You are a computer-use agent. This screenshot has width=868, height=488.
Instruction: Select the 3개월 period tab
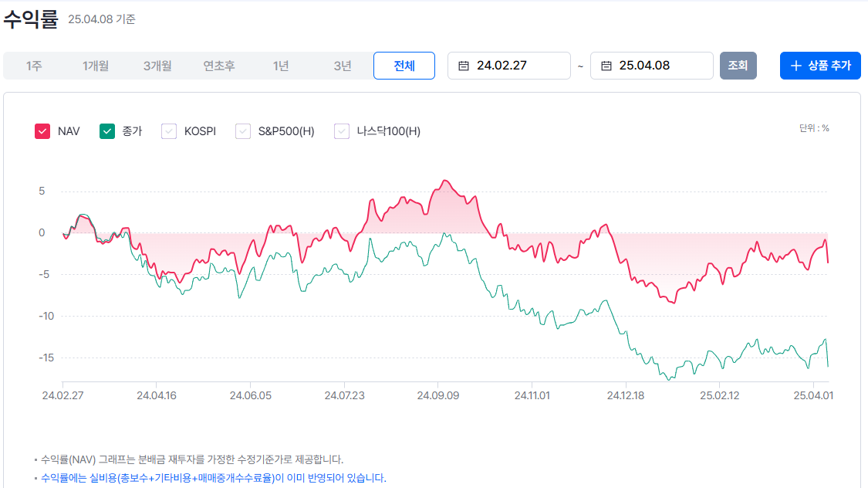pos(157,66)
